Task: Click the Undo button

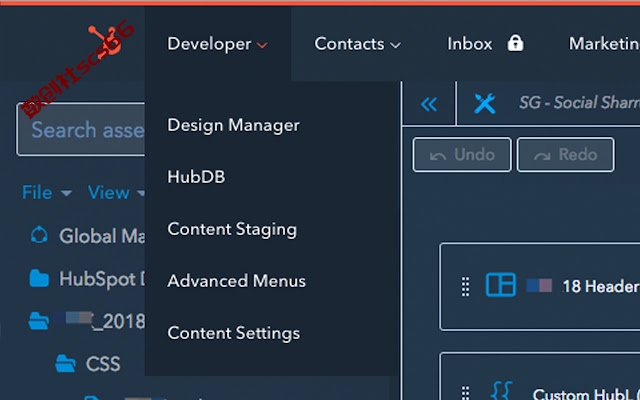Action: [462, 155]
